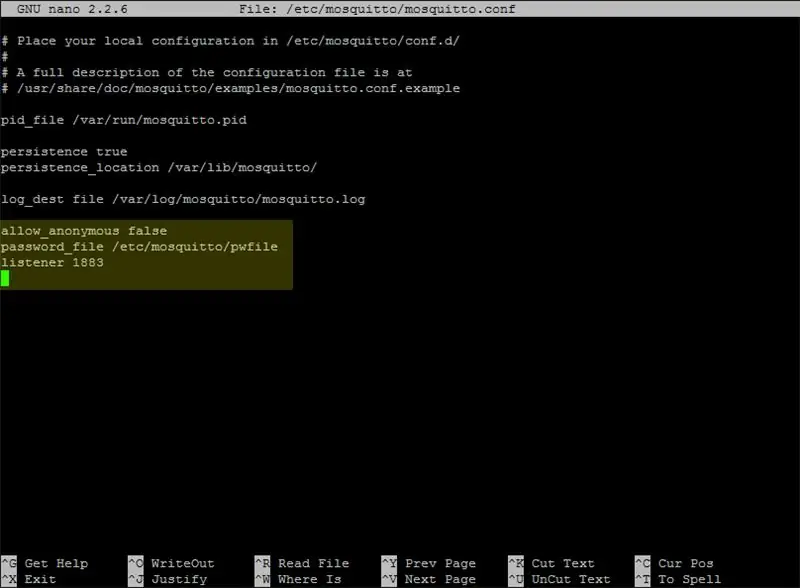This screenshot has height=588, width=800.
Task: Click the UnCut Text shortcut
Action: tap(559, 579)
